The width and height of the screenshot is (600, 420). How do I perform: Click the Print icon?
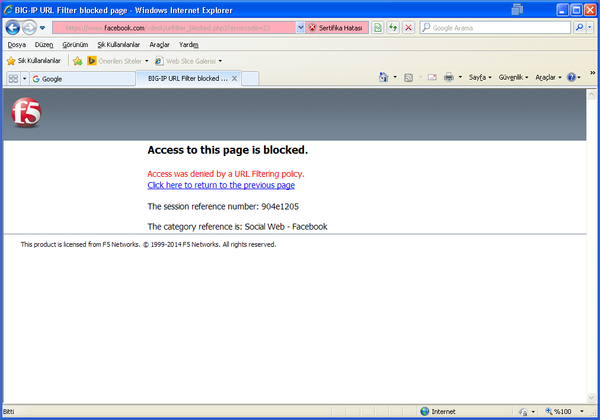[448, 77]
